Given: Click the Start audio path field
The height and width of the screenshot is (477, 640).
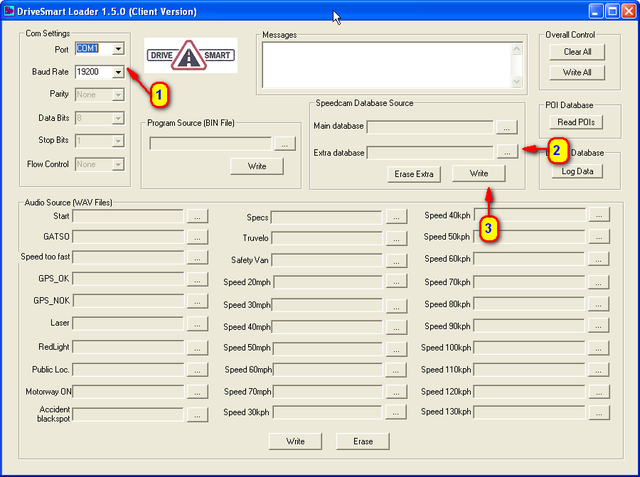Looking at the screenshot, I should (128, 216).
